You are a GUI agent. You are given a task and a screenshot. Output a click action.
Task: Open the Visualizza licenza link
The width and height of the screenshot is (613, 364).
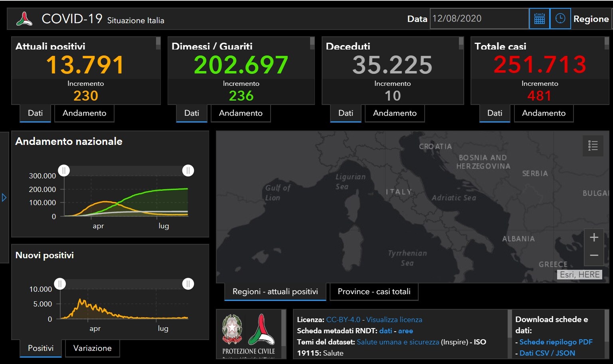[x=394, y=320]
